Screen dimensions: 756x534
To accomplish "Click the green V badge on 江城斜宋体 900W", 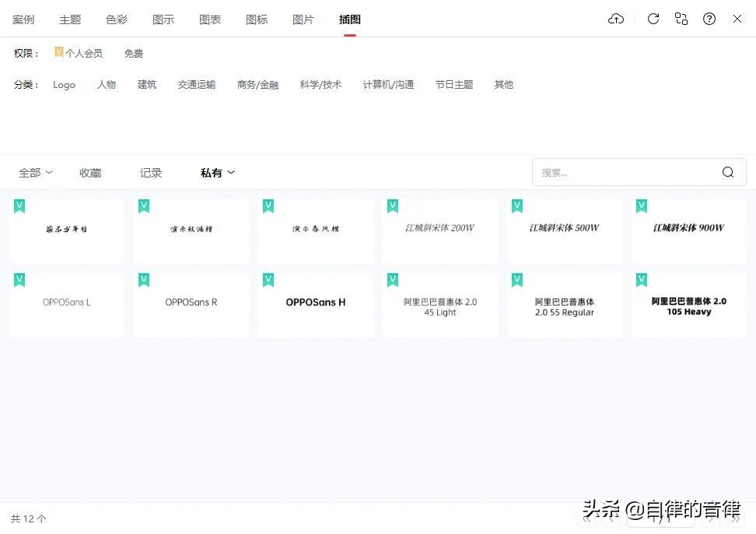I will click(x=641, y=206).
